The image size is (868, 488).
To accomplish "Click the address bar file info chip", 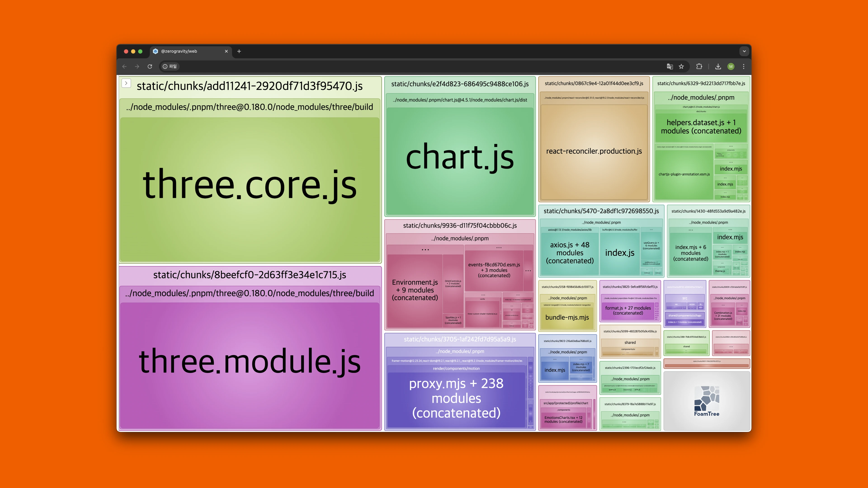I will tap(170, 66).
